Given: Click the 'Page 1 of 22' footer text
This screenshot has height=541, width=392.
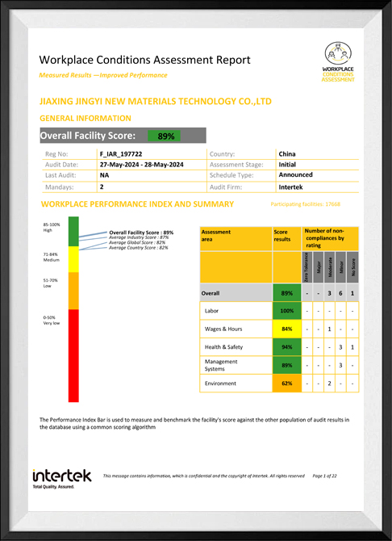Looking at the screenshot, I should (x=324, y=476).
